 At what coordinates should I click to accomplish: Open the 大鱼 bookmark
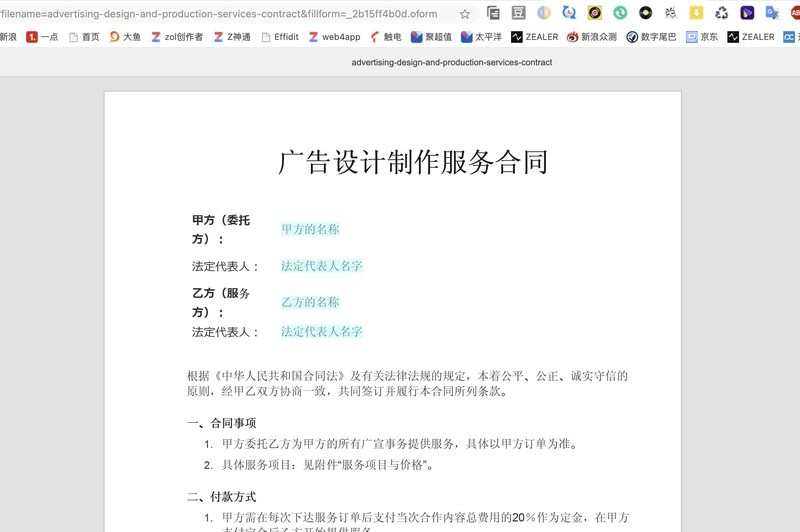(x=126, y=37)
